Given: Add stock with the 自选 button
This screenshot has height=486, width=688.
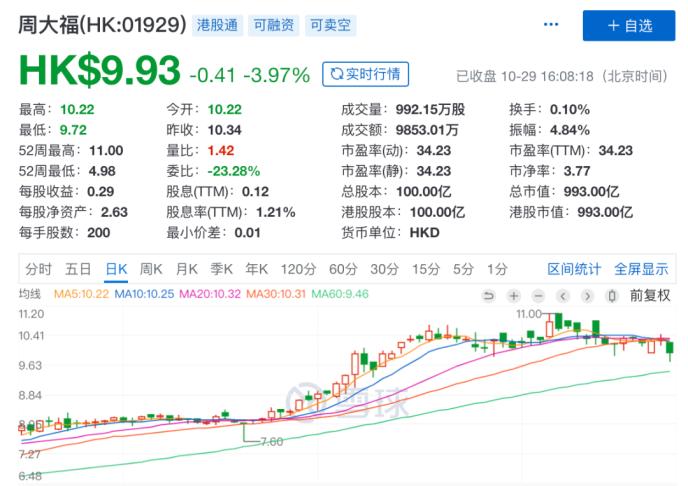Looking at the screenshot, I should coord(629,26).
